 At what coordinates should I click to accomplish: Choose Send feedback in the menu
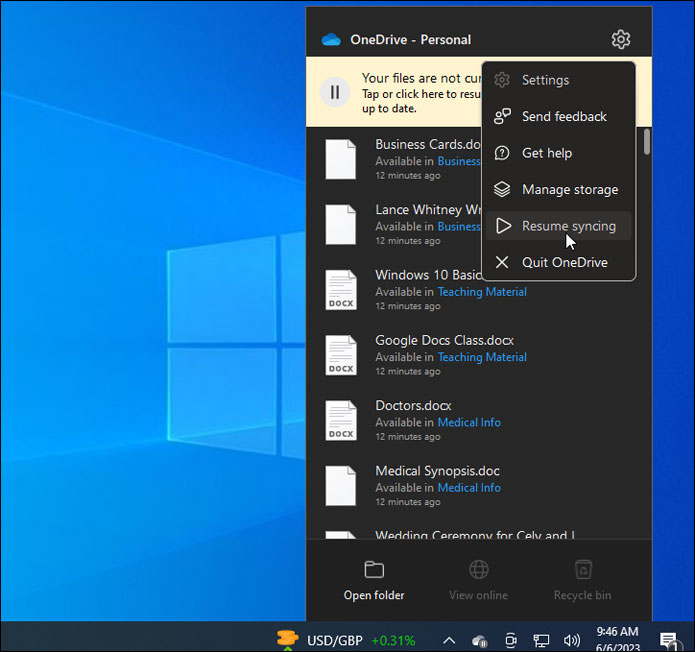pyautogui.click(x=563, y=117)
